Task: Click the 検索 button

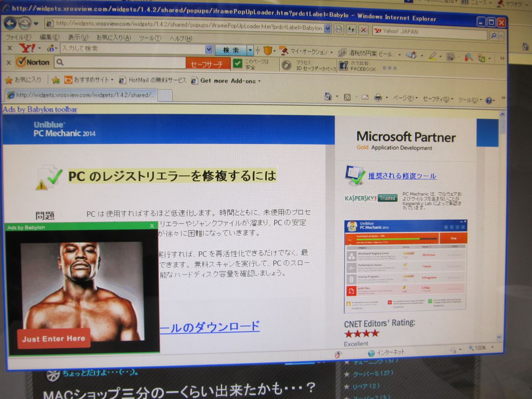Action: tap(231, 50)
